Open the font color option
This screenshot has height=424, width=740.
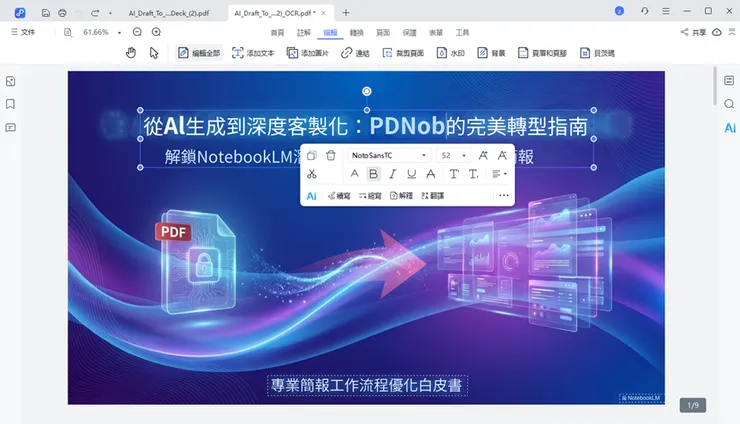354,174
